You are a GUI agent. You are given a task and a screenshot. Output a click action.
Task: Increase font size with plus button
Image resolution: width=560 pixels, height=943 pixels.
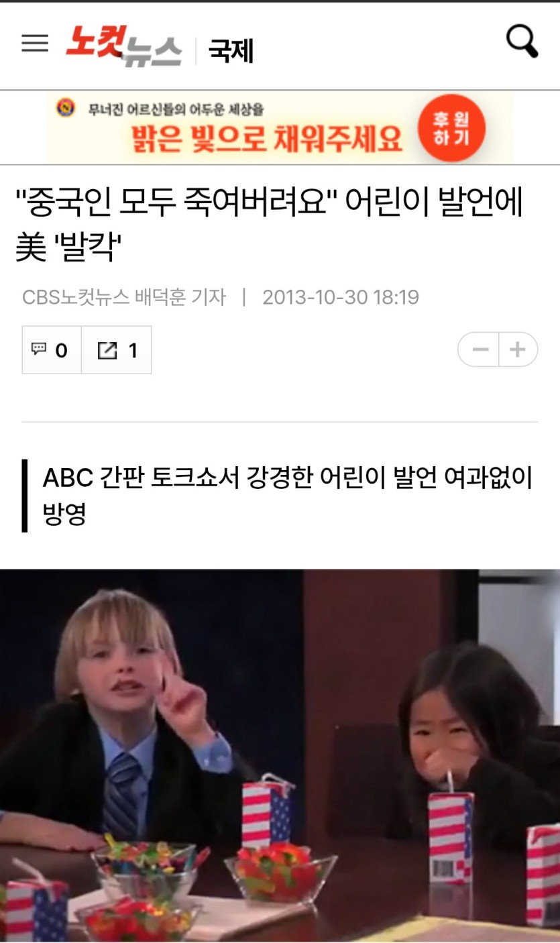(x=518, y=349)
